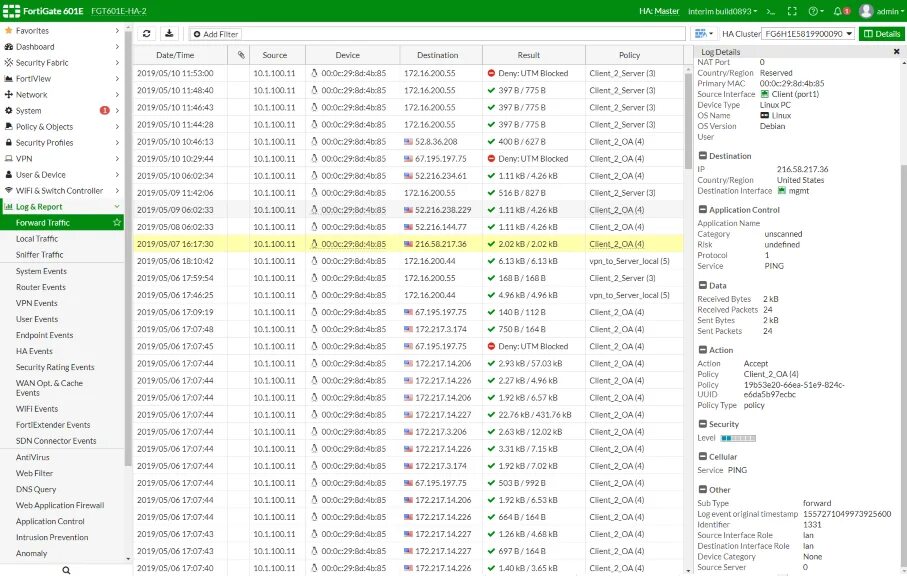
Task: Open the help question mark menu
Action: (816, 11)
